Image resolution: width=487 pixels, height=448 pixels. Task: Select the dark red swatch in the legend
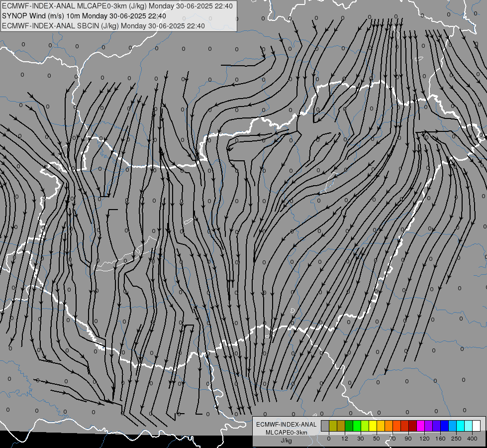tap(412, 426)
